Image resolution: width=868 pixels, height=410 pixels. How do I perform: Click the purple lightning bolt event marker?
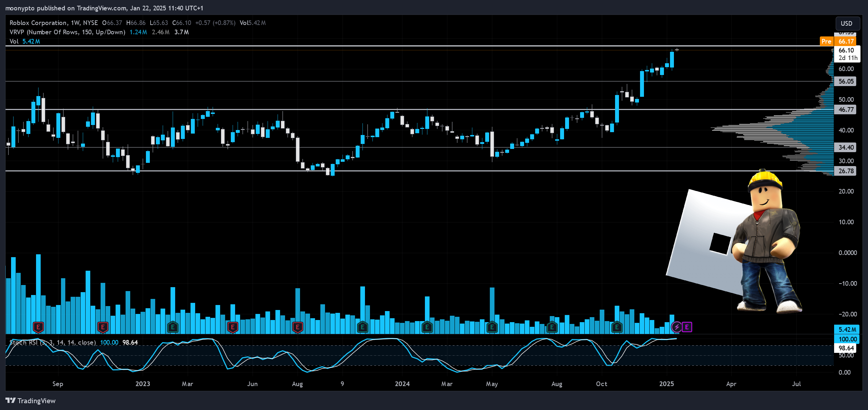coord(676,327)
